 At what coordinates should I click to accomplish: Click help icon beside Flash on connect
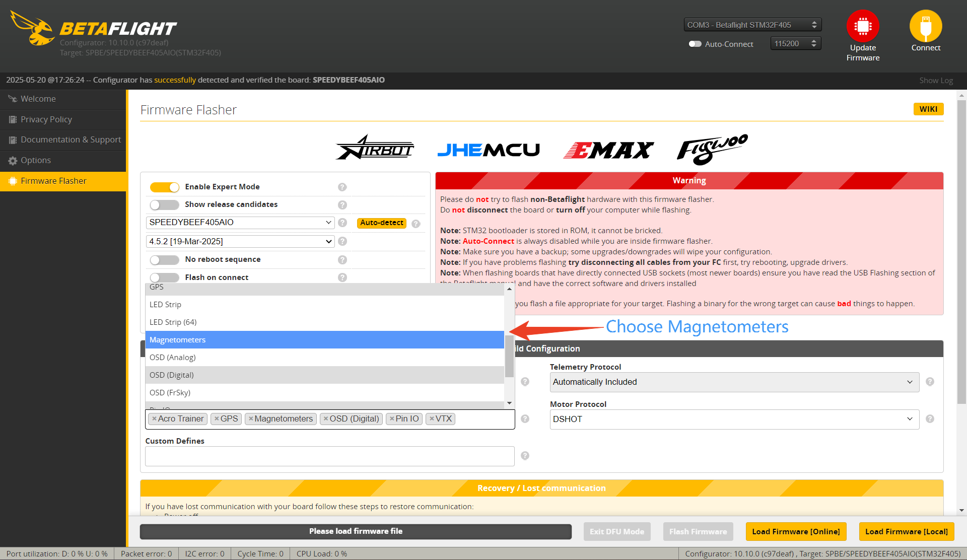pyautogui.click(x=342, y=277)
